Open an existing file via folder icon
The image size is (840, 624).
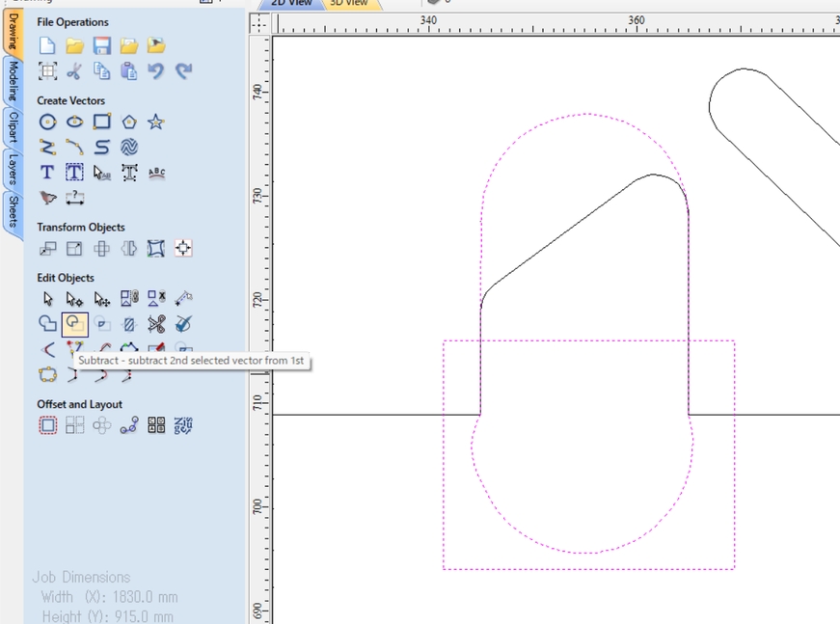tap(74, 45)
